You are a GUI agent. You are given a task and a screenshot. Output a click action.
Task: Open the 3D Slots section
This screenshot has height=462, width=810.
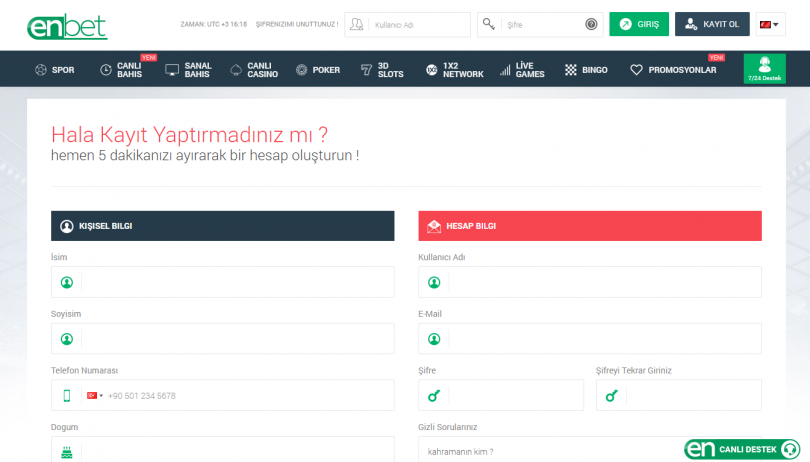tap(382, 70)
